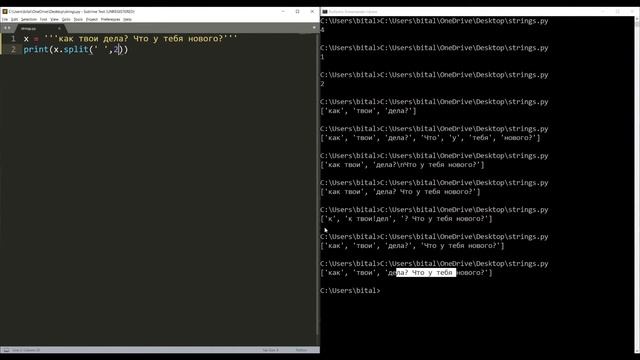Click the tab navigation arrows in Sublime
This screenshot has height=360, width=640.
tap(7, 28)
